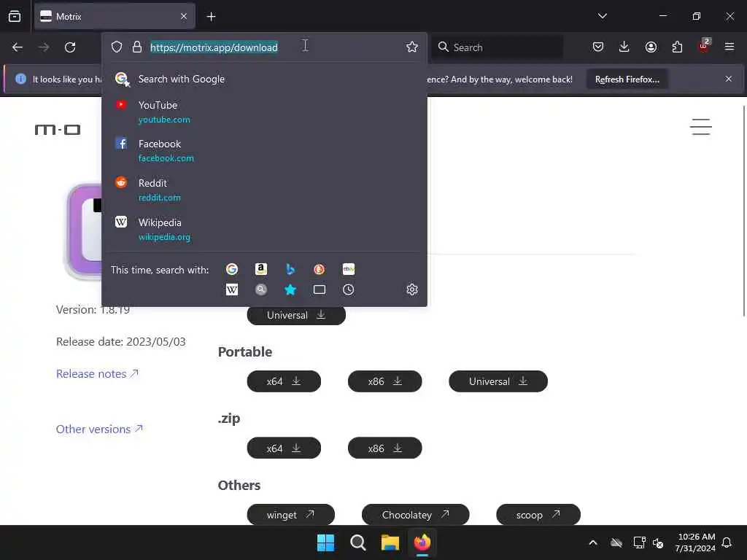Dismiss the notification bar

point(729,79)
